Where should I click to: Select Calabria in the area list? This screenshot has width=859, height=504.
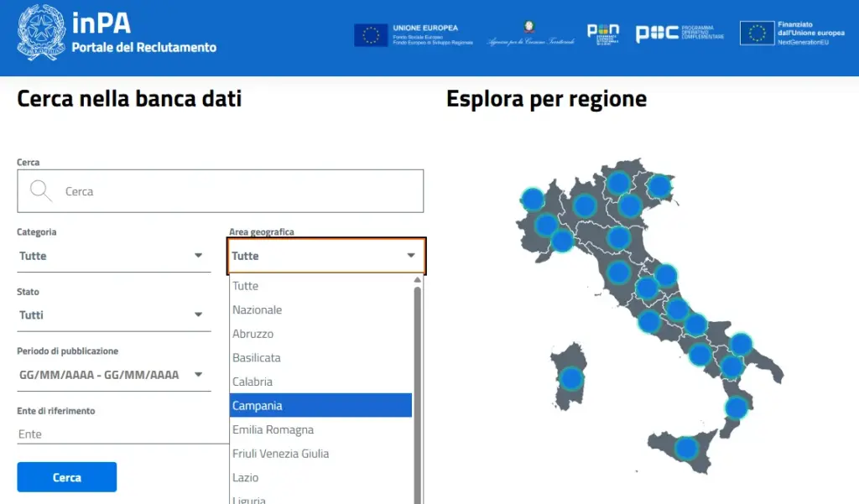point(320,382)
